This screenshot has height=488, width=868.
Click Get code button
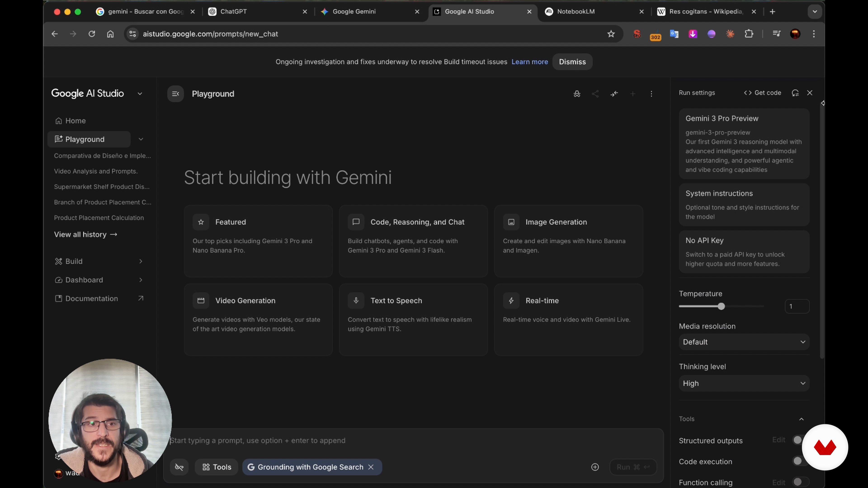(762, 93)
